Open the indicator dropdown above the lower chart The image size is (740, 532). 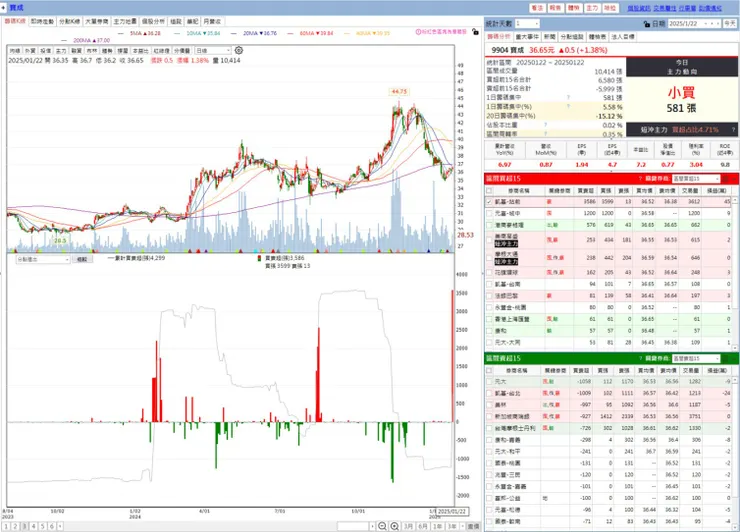[x=42, y=260]
